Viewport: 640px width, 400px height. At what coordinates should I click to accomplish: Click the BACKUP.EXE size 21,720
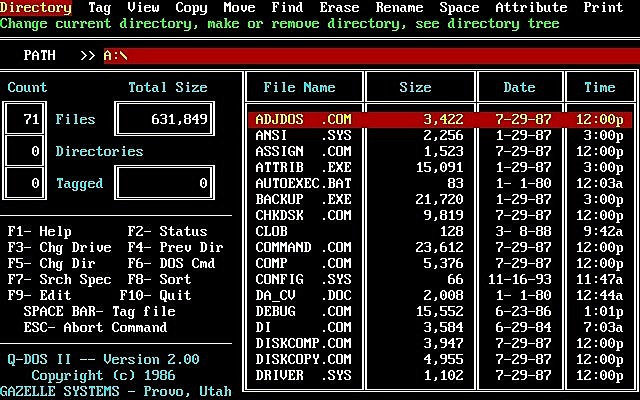click(x=439, y=199)
